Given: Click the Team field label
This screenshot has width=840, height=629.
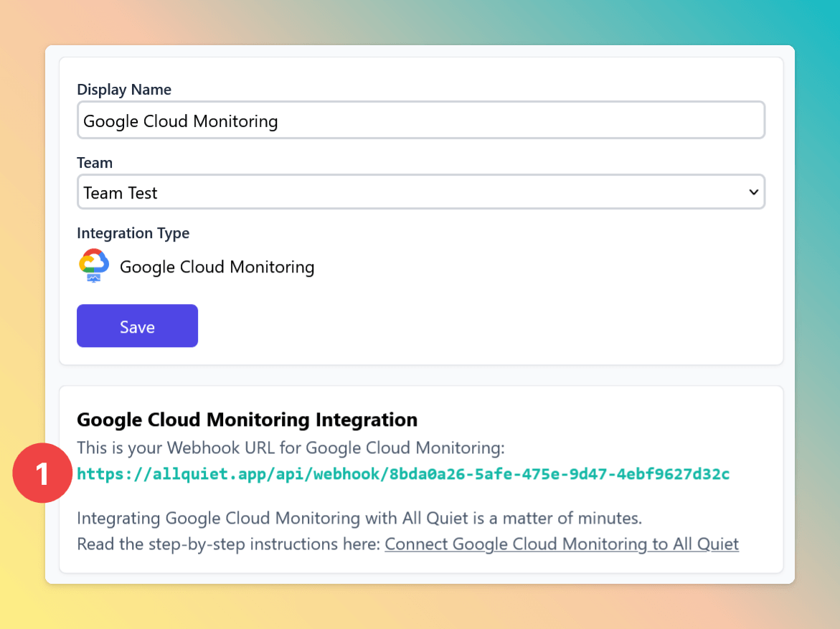Looking at the screenshot, I should click(x=95, y=162).
